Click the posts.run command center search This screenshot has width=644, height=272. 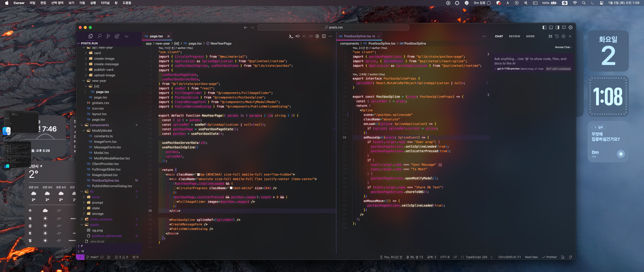(x=333, y=27)
